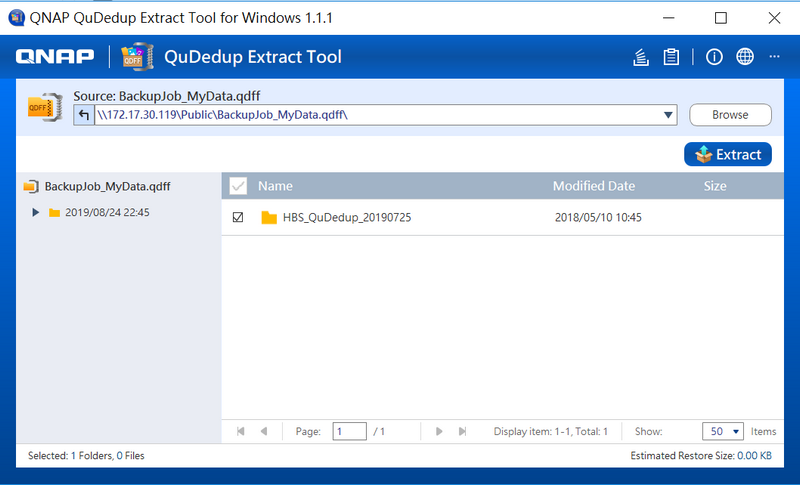Click the Extract button
This screenshot has width=800, height=485.
[728, 154]
